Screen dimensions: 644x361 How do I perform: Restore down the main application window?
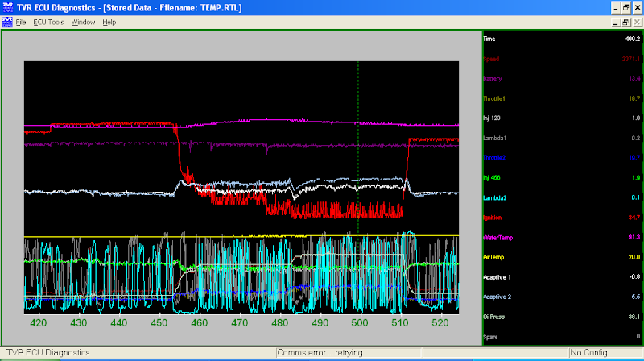point(626,7)
